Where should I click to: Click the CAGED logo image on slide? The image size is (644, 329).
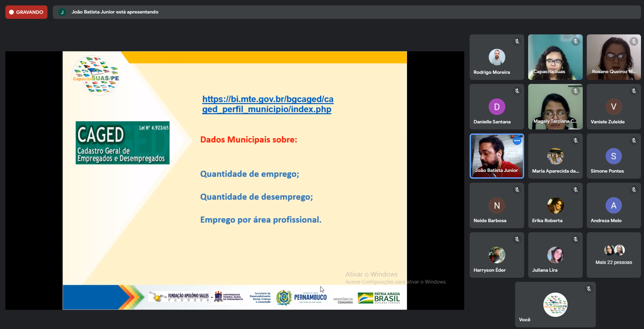pos(123,143)
